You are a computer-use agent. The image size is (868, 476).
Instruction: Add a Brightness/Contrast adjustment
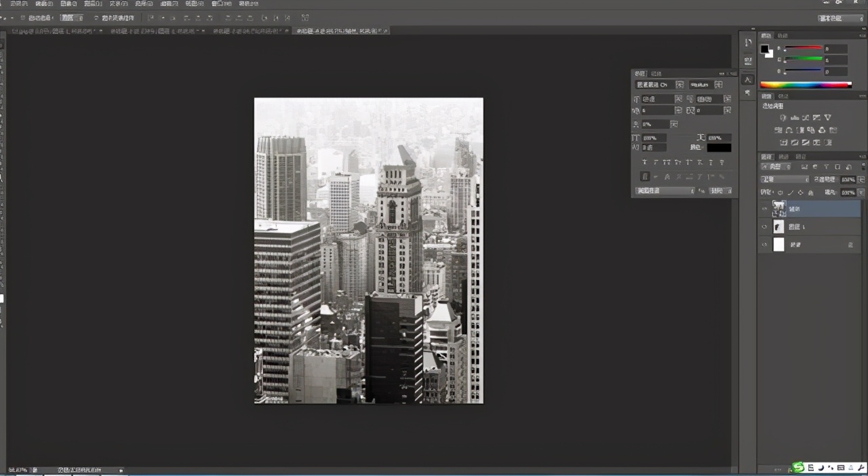784,117
